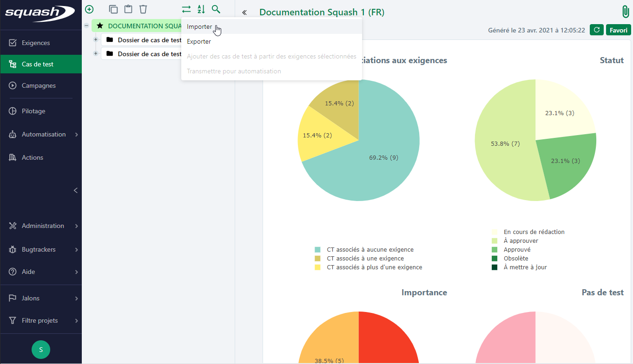Open the Campagnes workspace

point(39,86)
